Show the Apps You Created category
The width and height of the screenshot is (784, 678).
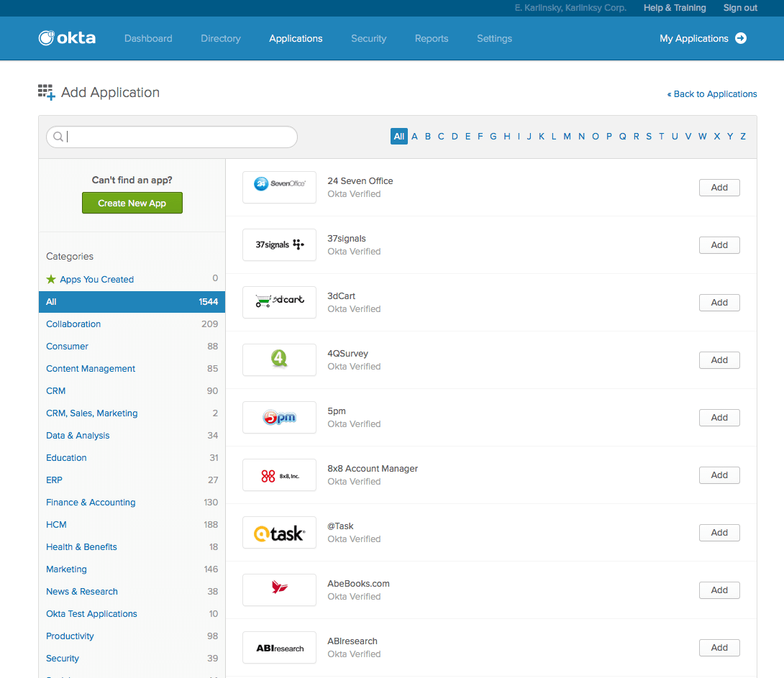(132, 279)
